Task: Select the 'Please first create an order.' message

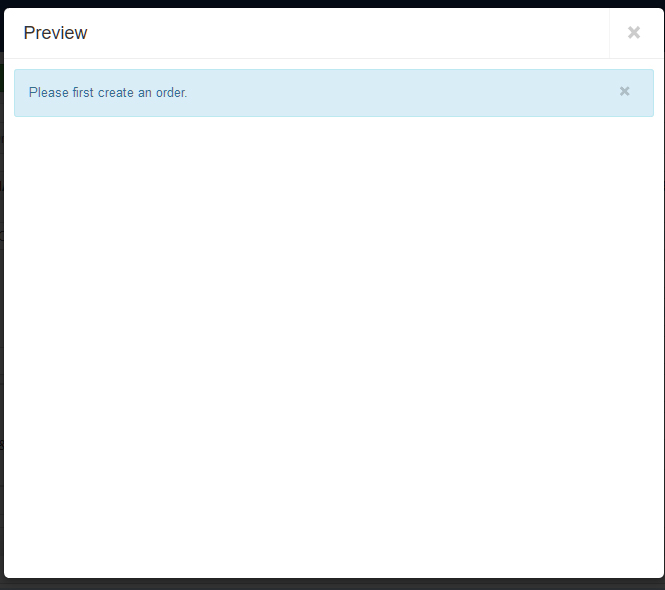Action: (108, 92)
